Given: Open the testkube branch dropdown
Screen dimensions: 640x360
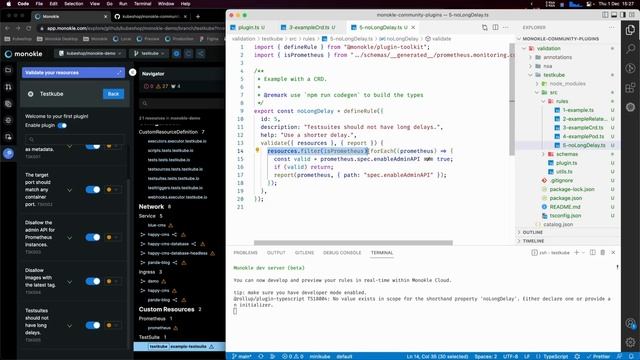Looking at the screenshot, I should click(x=149, y=53).
